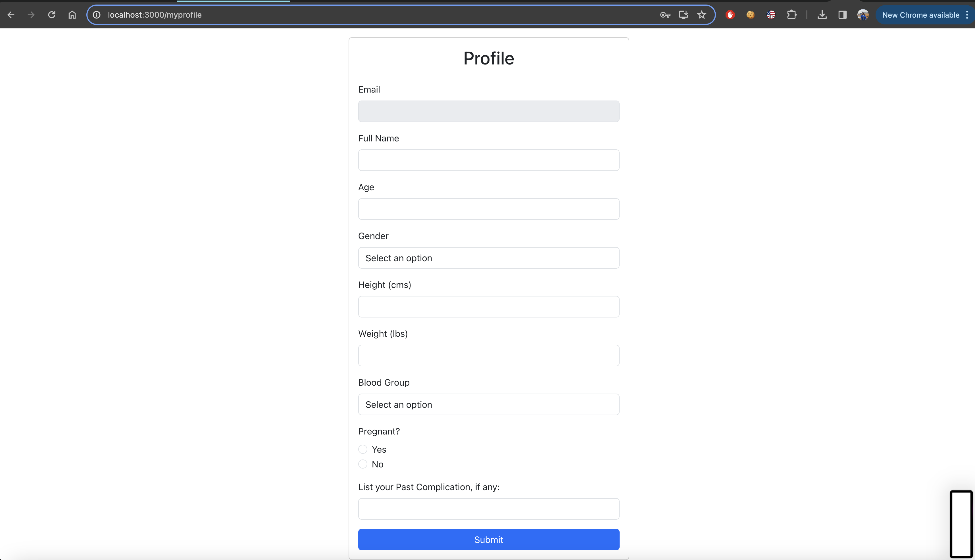Screen dimensions: 975x560
Task: Submit the profile form
Action: pyautogui.click(x=488, y=540)
